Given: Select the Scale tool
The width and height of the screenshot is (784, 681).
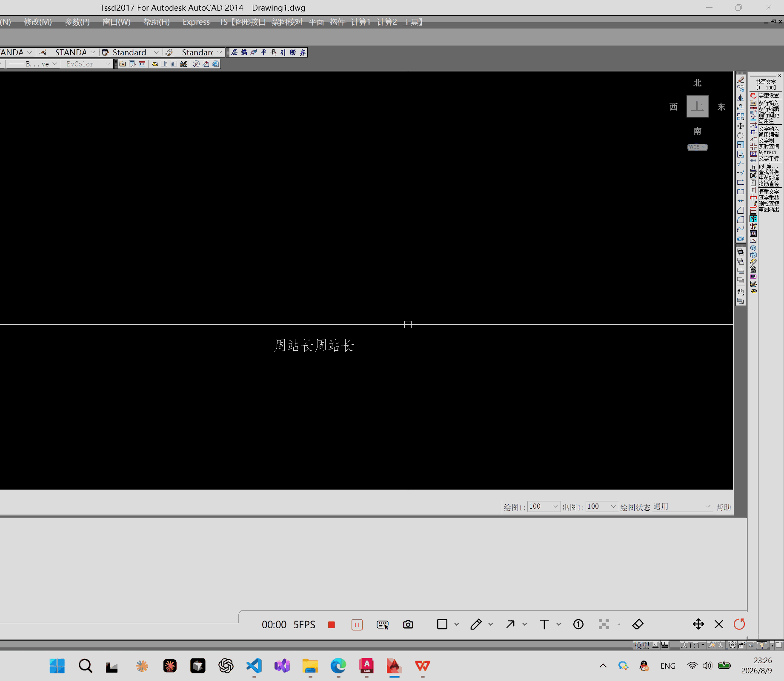Looking at the screenshot, I should pos(741,145).
